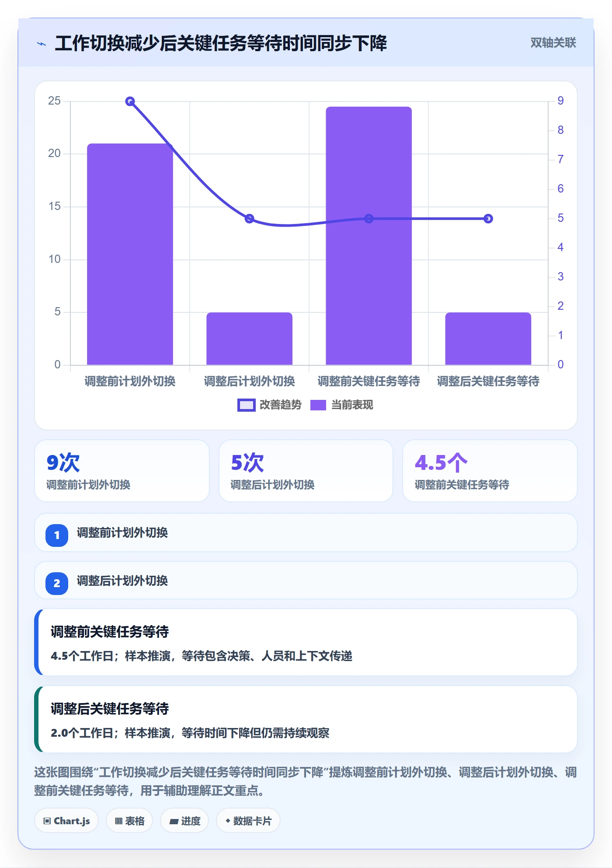Image resolution: width=612 pixels, height=868 pixels.
Task: Click heading of 调整后关键任务等待 detail card
Action: coord(110,709)
